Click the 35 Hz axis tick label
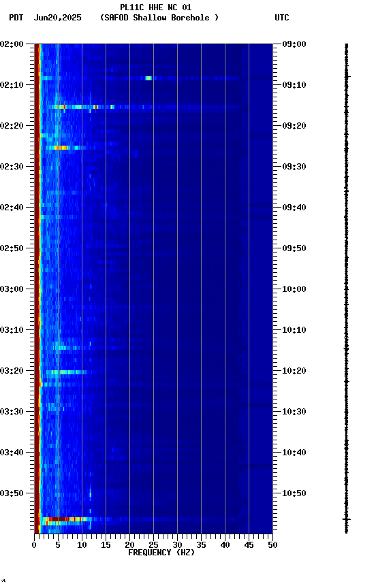 pyautogui.click(x=201, y=545)
